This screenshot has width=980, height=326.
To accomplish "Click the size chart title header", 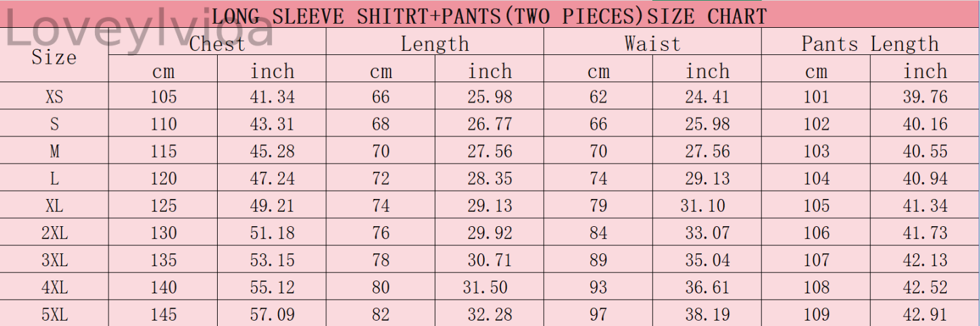I will (489, 16).
